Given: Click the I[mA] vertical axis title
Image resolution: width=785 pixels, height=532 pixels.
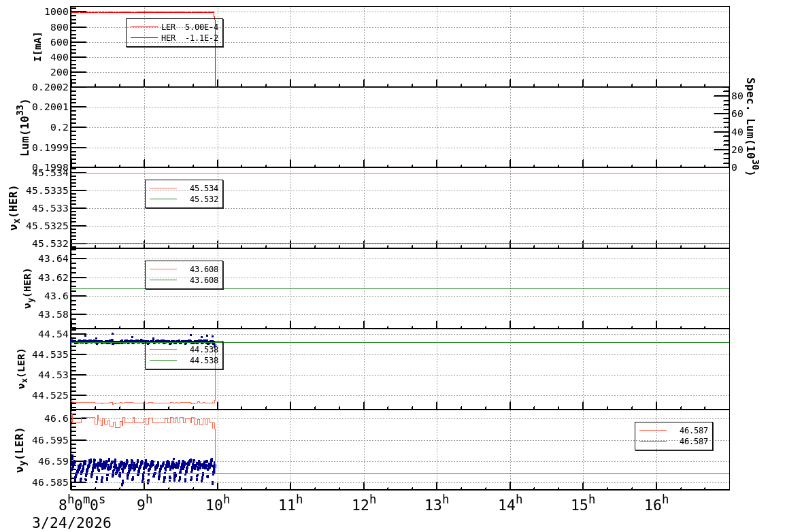Looking at the screenshot, I should coord(38,46).
